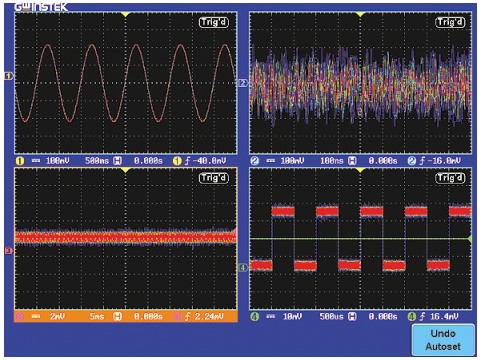Viewport: 480px width, 361px height.
Task: Click the green channel 4 indicator circle
Action: pos(255,317)
